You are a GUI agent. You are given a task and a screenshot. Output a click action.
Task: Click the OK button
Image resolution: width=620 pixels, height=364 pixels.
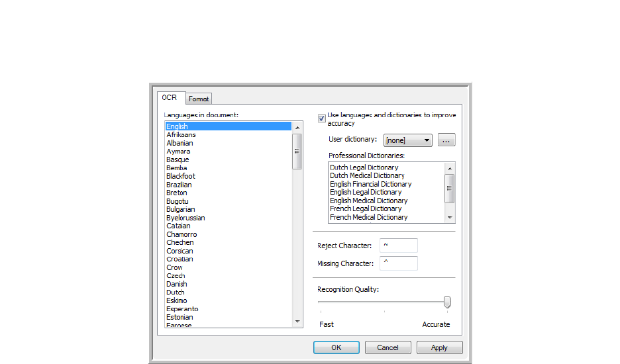coord(336,347)
